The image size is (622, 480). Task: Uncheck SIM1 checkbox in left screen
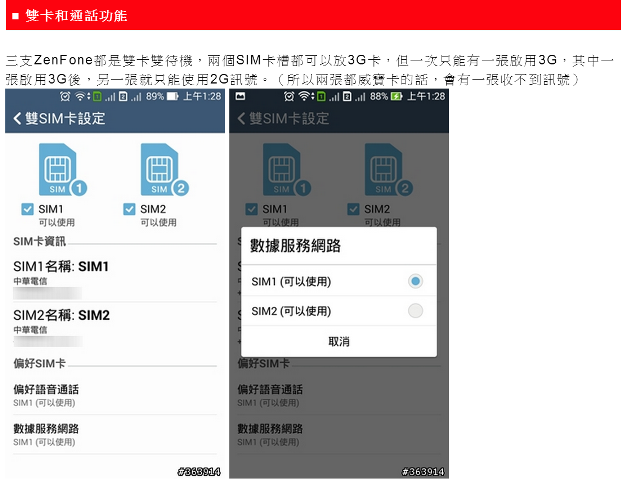click(27, 209)
